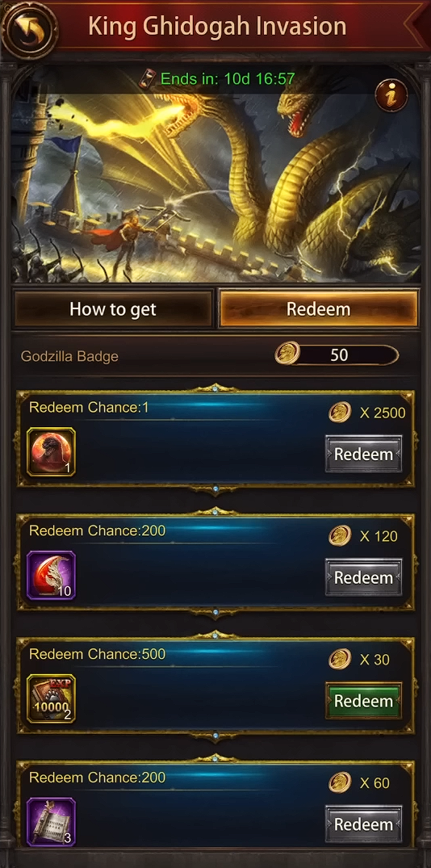This screenshot has height=868, width=431.
Task: Select the Redeem tab
Action: tap(319, 309)
